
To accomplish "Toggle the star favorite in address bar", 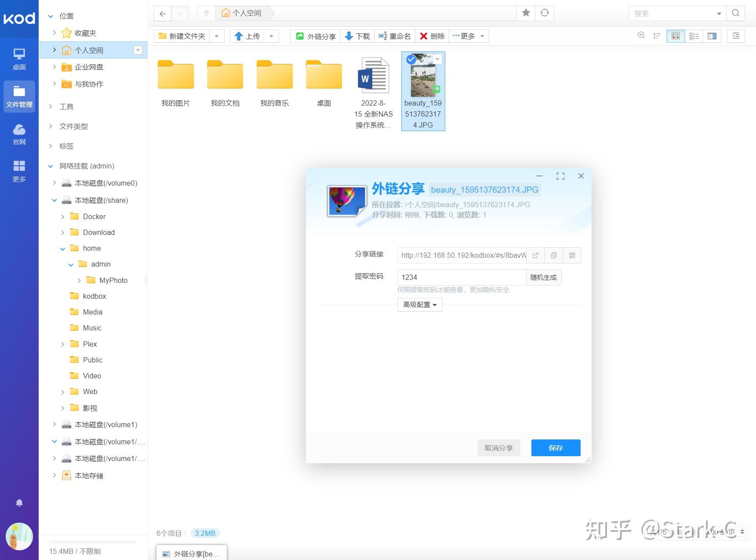I will [x=525, y=13].
